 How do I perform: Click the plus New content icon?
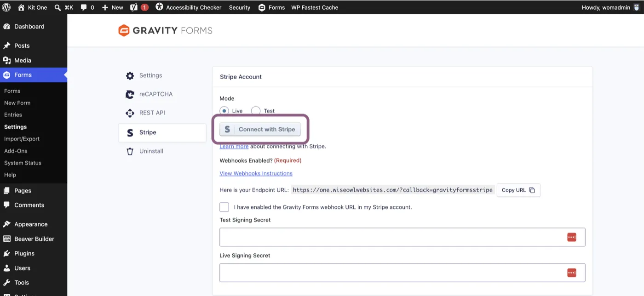(x=105, y=7)
